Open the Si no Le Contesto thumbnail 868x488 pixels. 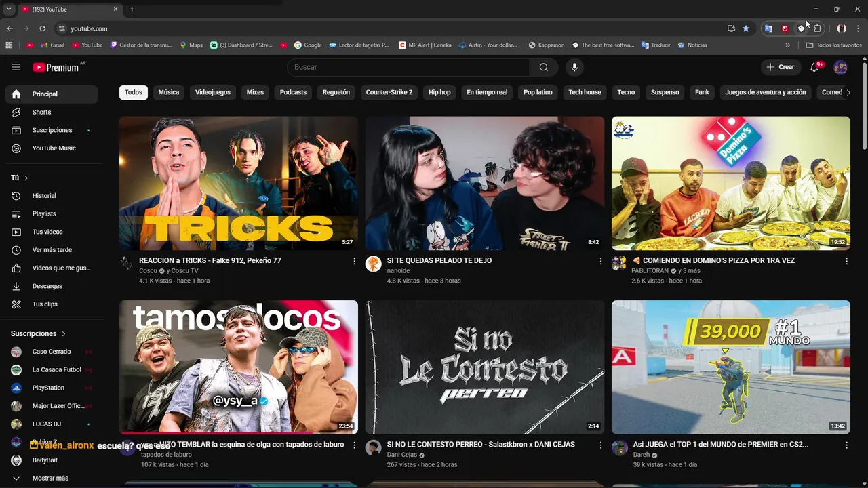pyautogui.click(x=485, y=367)
